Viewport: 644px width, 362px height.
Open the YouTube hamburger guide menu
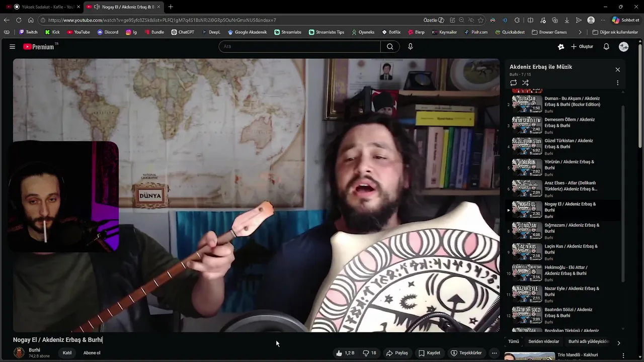(12, 46)
